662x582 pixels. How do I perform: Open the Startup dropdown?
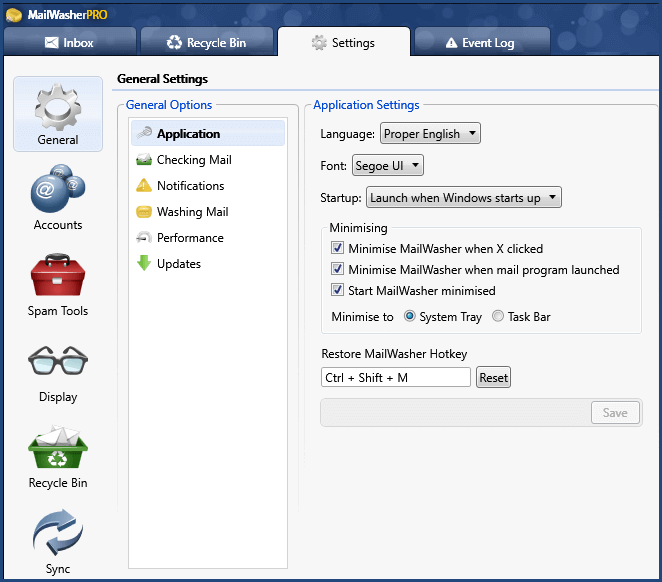pos(464,198)
